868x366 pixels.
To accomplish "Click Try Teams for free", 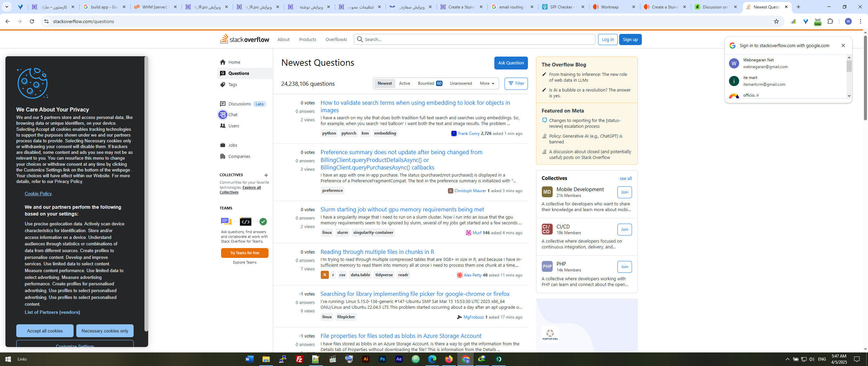I will [245, 253].
